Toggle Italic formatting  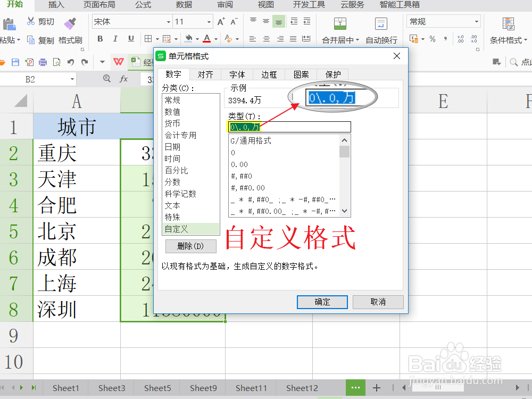[115, 39]
